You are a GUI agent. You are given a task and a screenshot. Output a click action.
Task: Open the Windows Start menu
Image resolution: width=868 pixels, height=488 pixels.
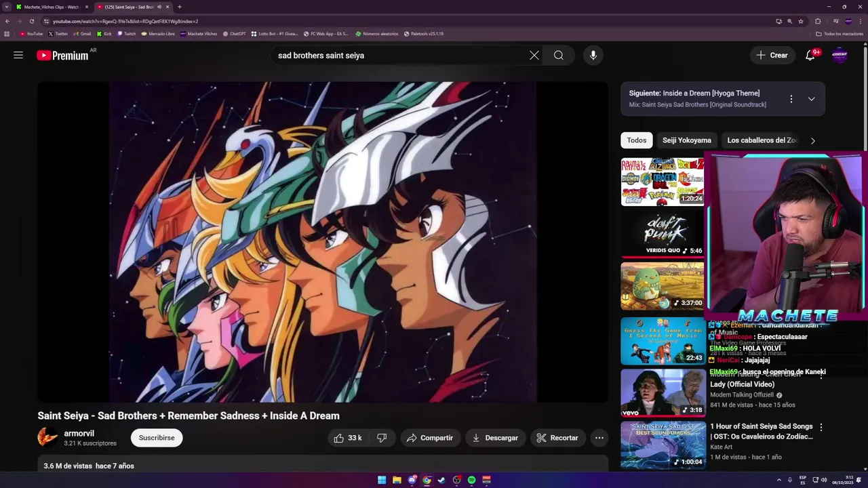click(382, 480)
